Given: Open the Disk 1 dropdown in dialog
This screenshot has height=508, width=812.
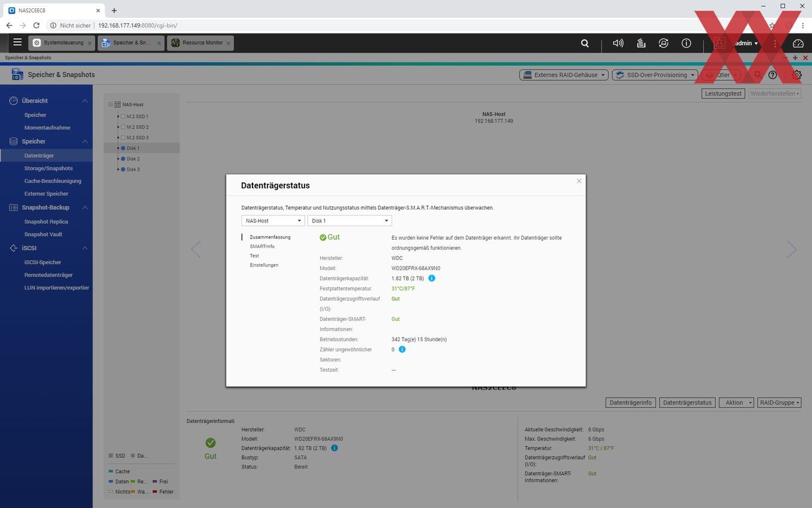Looking at the screenshot, I should 349,221.
